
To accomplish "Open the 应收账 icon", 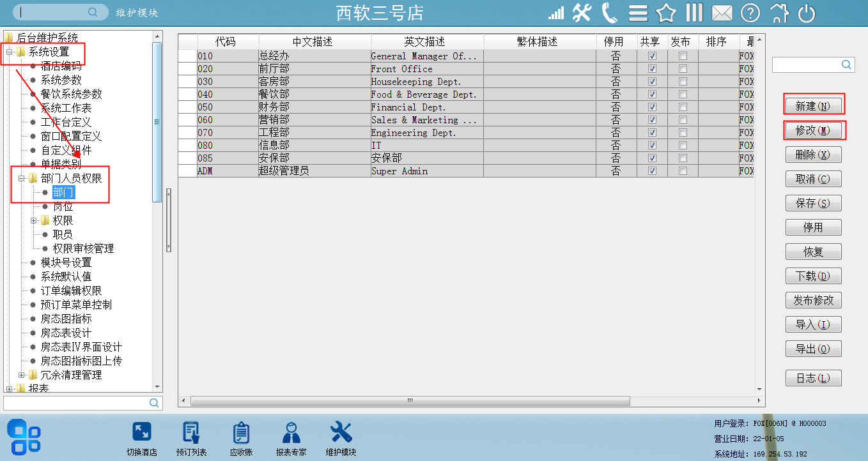I will click(x=241, y=432).
